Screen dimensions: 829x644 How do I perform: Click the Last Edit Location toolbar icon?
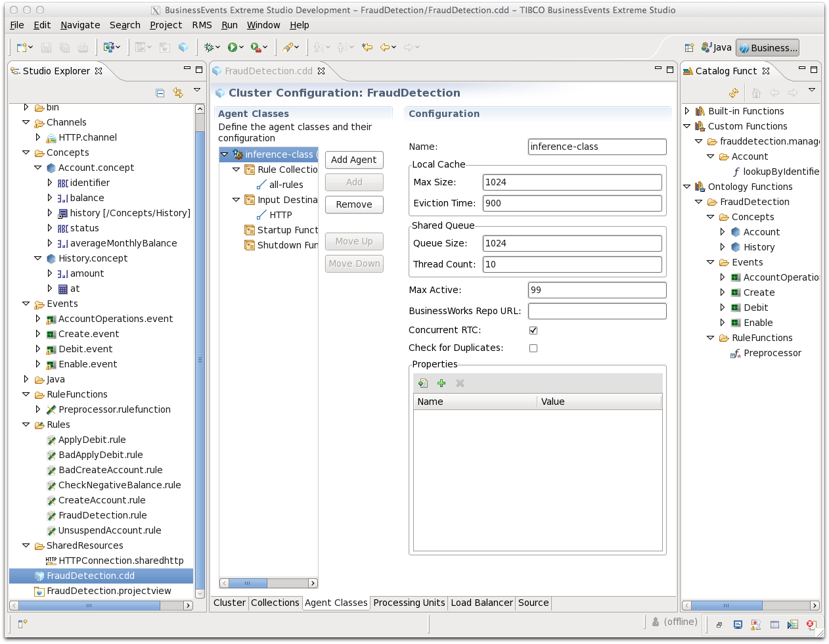click(x=367, y=47)
